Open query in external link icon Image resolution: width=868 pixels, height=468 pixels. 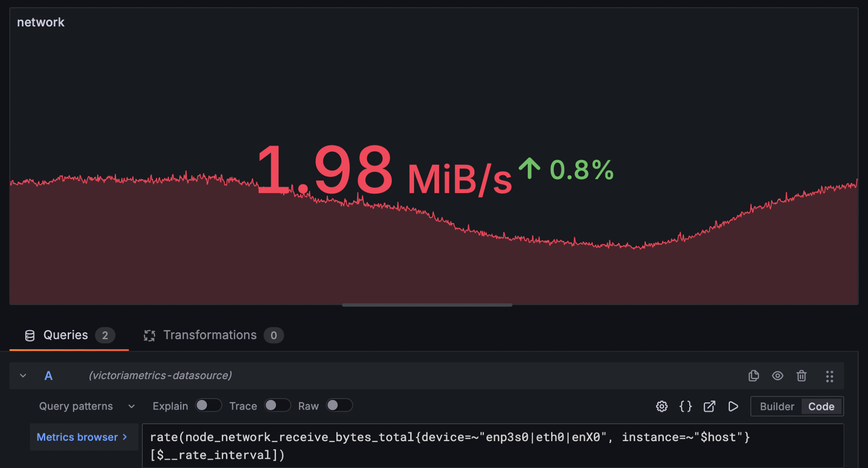coord(709,406)
